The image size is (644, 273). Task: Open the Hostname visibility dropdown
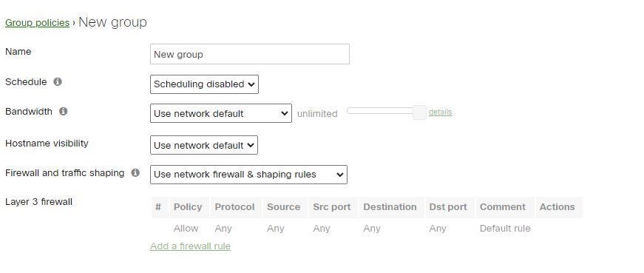tap(204, 145)
